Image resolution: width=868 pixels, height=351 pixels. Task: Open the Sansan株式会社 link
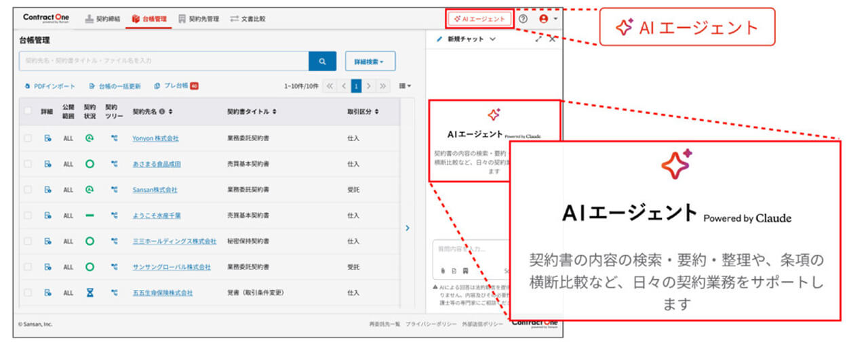pyautogui.click(x=155, y=190)
